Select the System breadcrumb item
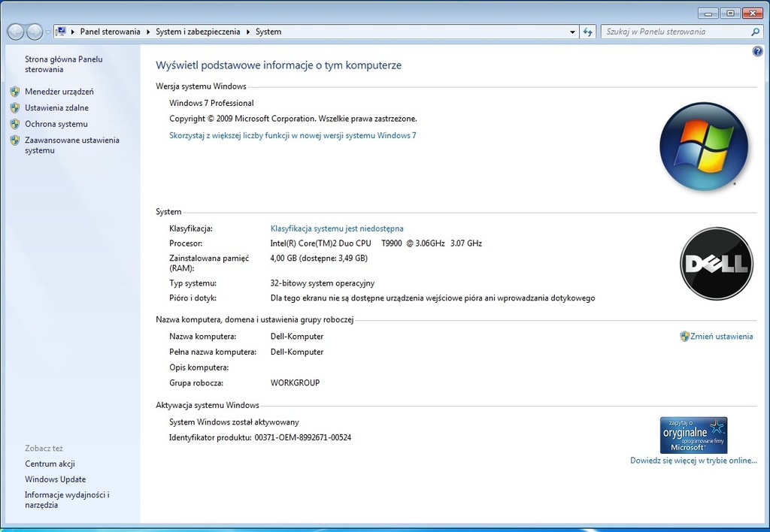This screenshot has width=770, height=532. tap(268, 32)
